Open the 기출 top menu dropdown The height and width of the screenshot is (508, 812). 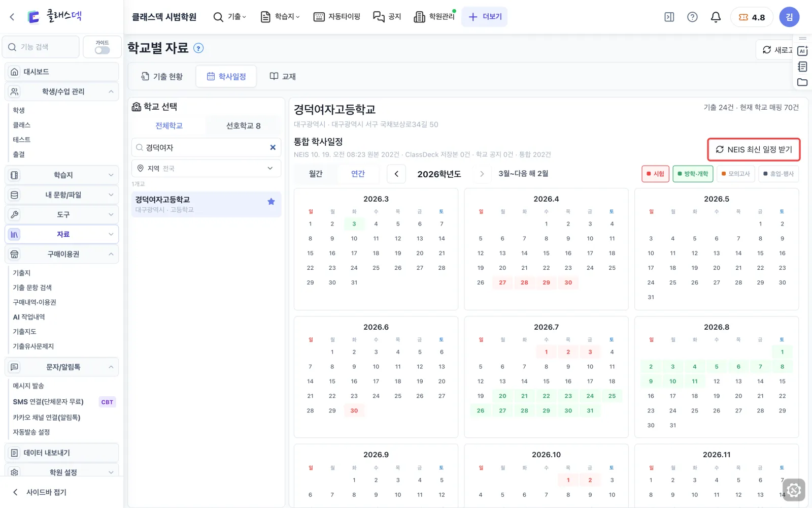pos(229,17)
